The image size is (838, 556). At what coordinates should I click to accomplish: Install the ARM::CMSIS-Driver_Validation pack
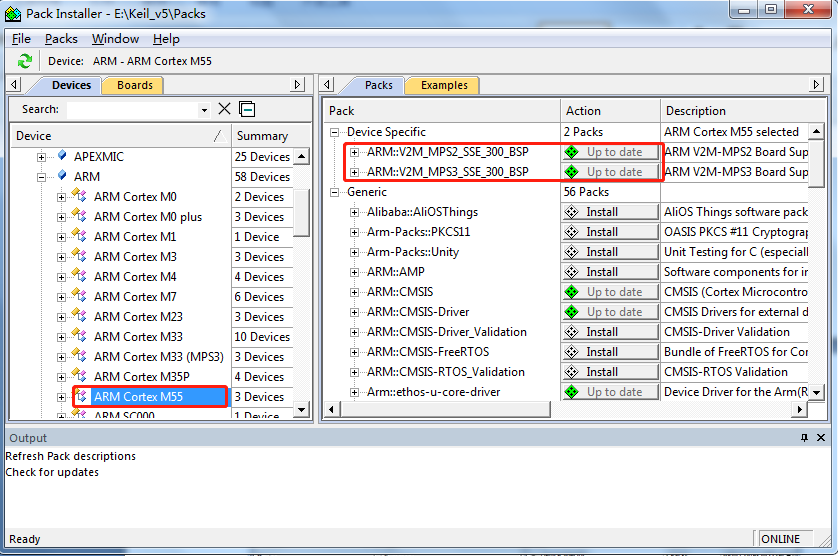coord(610,332)
